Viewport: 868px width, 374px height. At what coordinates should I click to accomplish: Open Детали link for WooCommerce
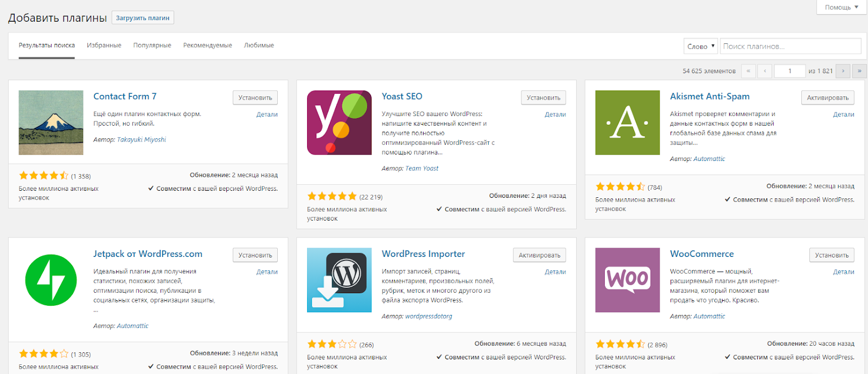click(x=843, y=272)
